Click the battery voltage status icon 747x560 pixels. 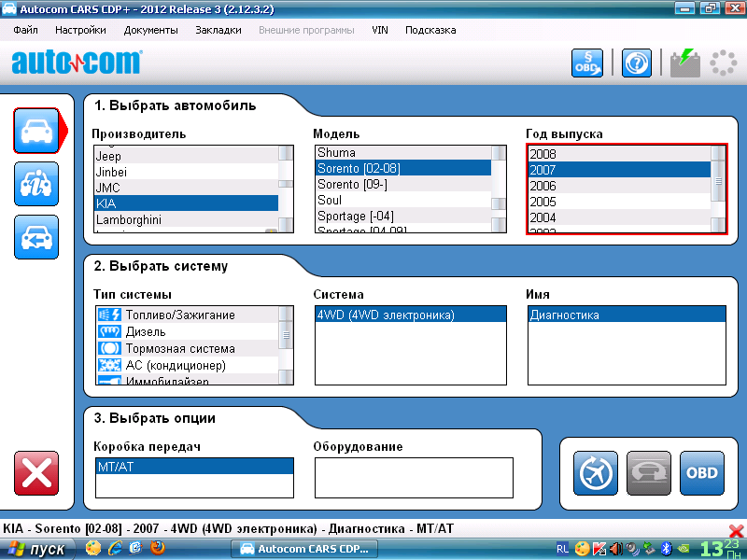[x=685, y=63]
